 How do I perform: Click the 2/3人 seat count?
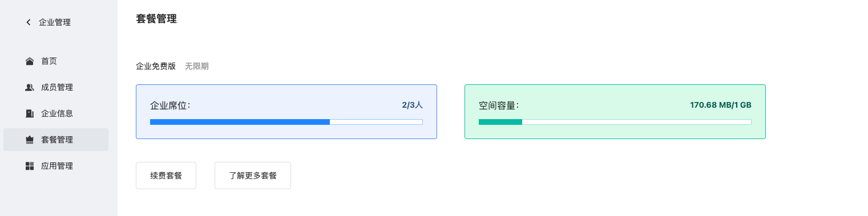412,105
